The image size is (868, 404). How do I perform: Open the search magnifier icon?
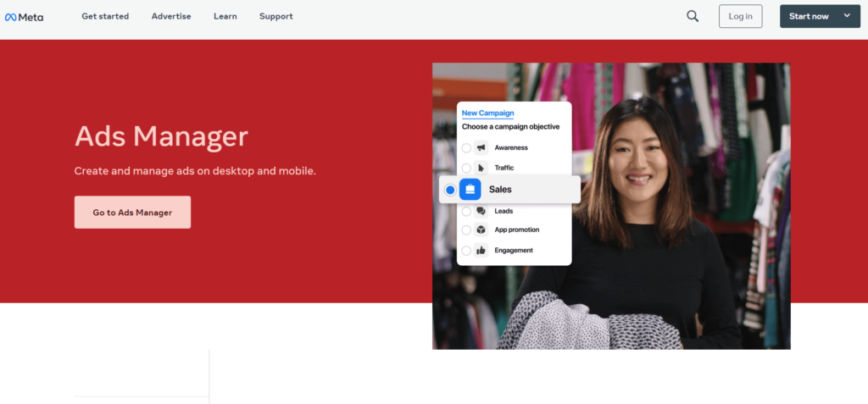693,16
